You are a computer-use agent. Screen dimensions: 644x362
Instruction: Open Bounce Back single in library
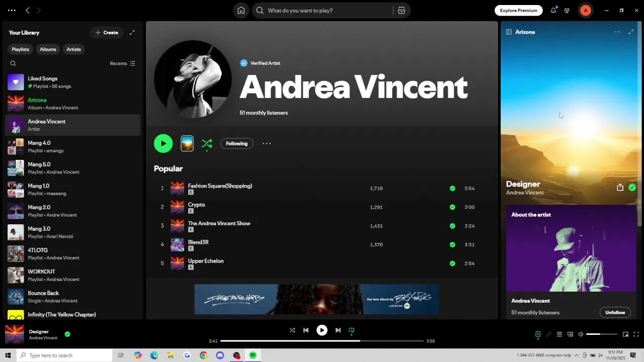point(73,297)
